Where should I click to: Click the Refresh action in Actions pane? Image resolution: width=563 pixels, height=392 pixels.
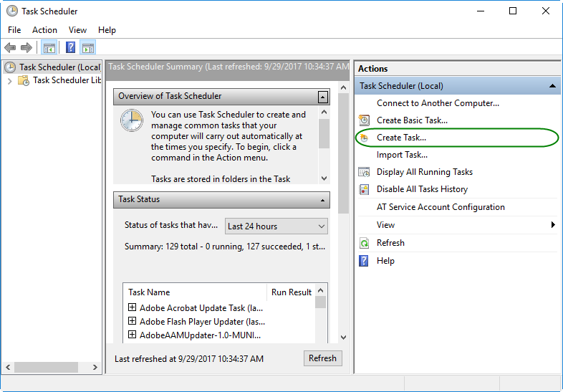[390, 243]
